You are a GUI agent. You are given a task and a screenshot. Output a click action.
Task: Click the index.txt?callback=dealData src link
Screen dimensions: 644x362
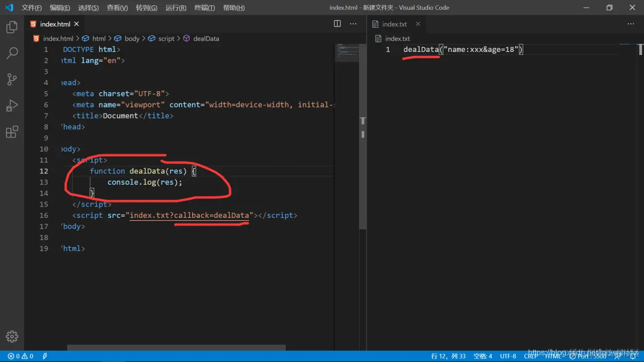(x=189, y=215)
